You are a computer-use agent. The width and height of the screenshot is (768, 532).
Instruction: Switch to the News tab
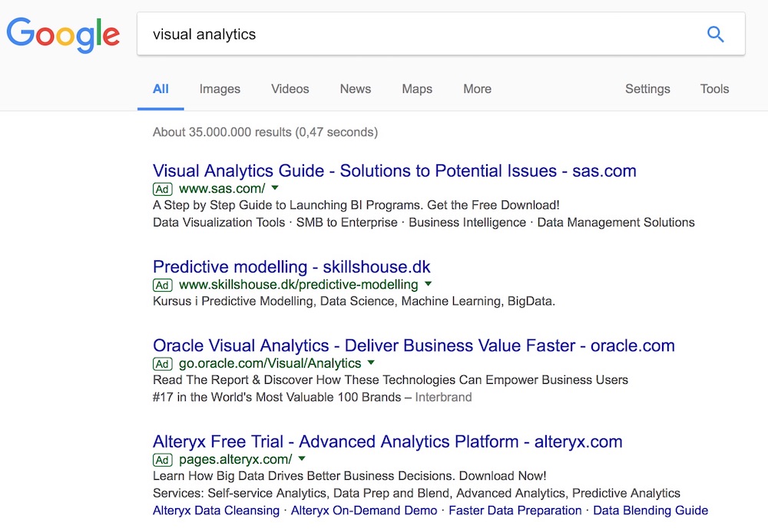pyautogui.click(x=356, y=89)
